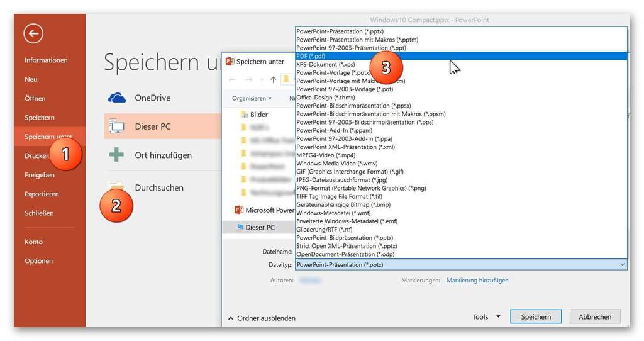Screen dimensions: 644x341
Task: Click Speichern in the left sidebar
Action: click(40, 118)
